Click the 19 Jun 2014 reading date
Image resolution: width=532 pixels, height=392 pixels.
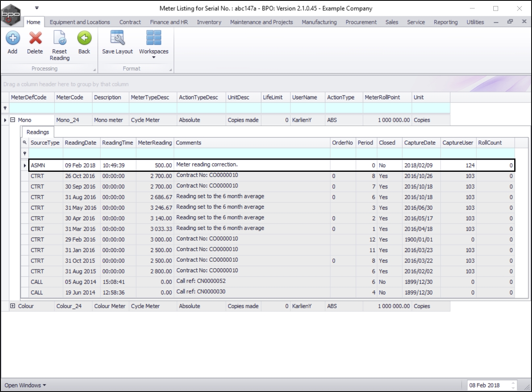point(80,292)
